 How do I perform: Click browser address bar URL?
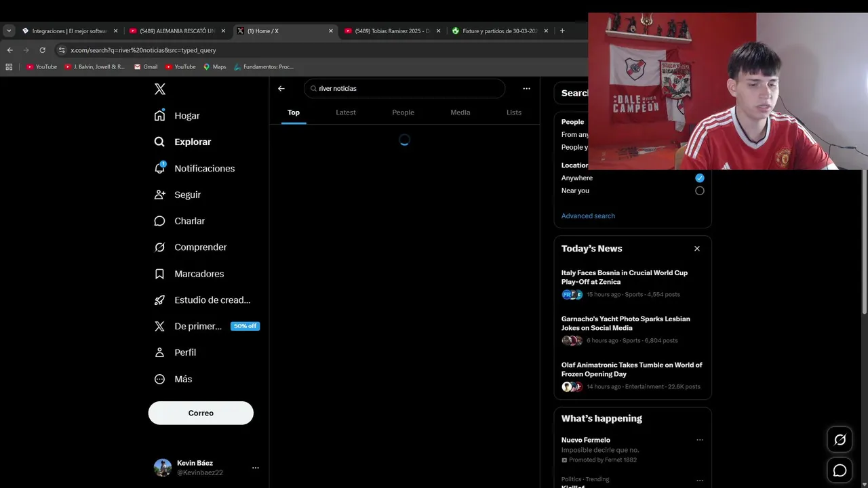click(143, 50)
